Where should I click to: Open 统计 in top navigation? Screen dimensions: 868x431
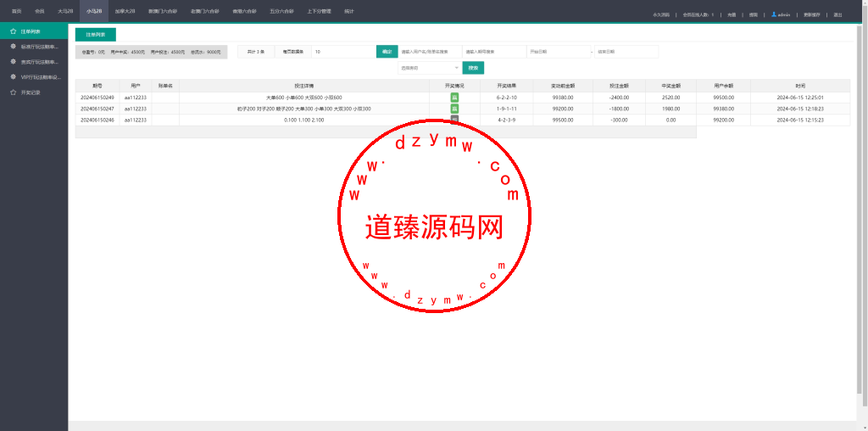pos(348,11)
